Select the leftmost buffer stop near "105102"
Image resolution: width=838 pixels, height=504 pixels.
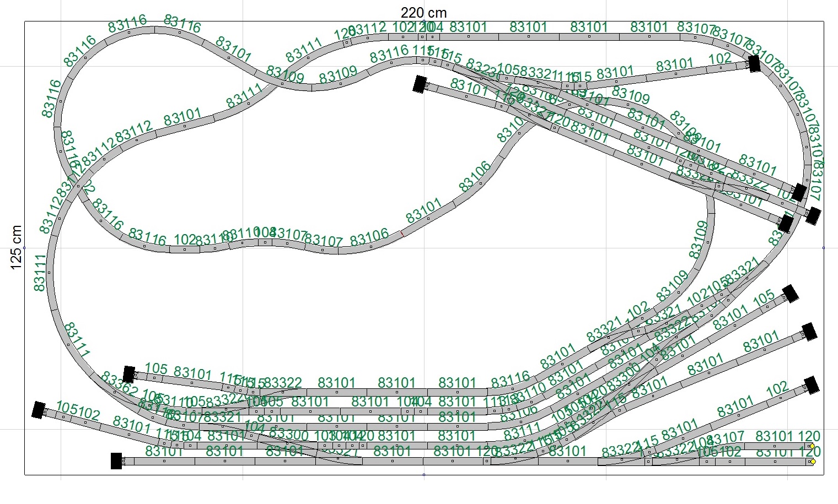click(x=39, y=410)
